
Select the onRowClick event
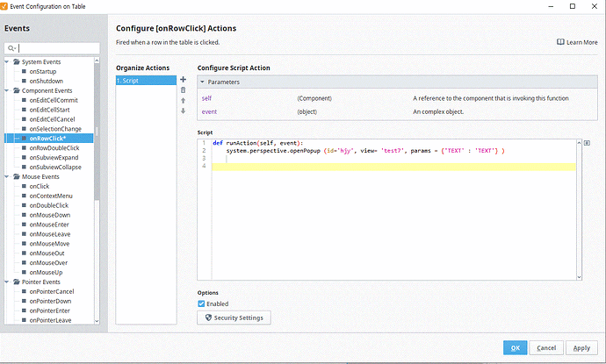47,139
